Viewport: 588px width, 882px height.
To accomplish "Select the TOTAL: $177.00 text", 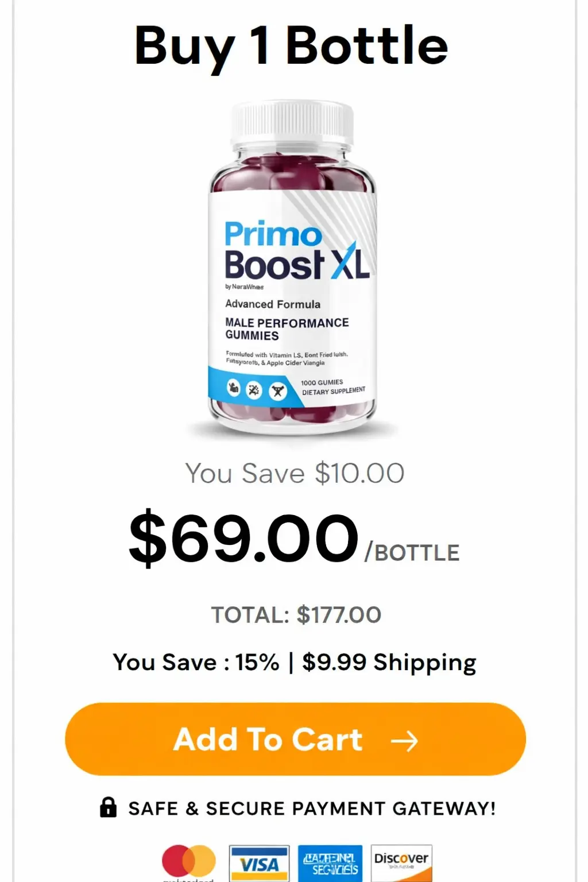I will pos(295,614).
